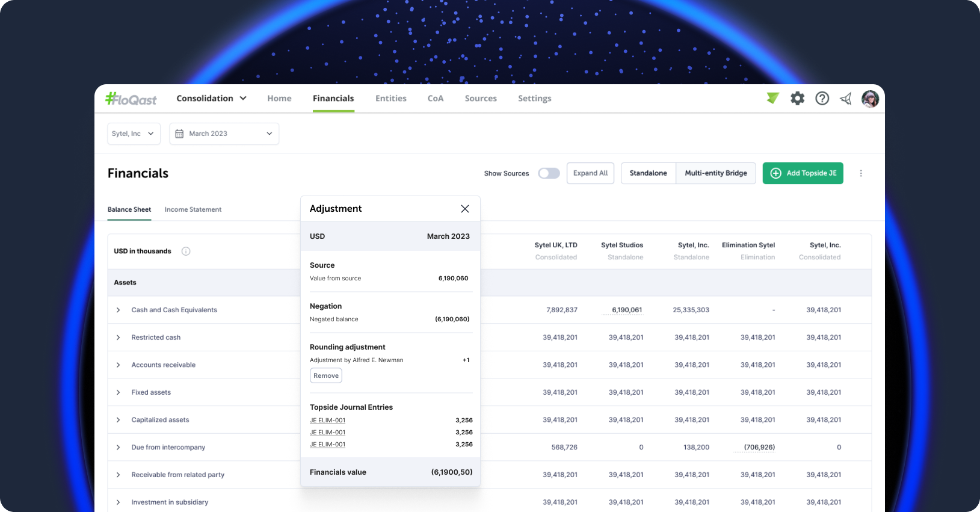Open the Settings tab in navigation
The image size is (980, 512).
click(535, 99)
